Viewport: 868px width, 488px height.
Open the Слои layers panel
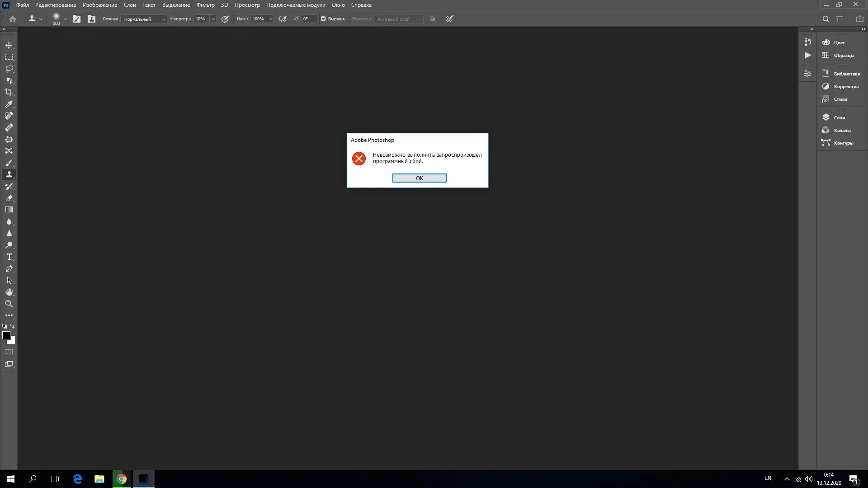coord(839,117)
